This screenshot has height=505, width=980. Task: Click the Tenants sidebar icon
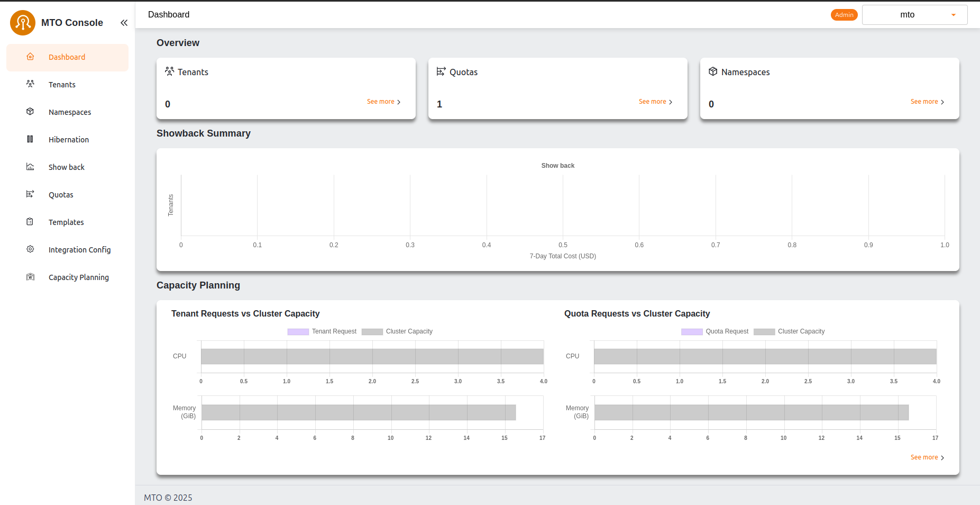(30, 84)
